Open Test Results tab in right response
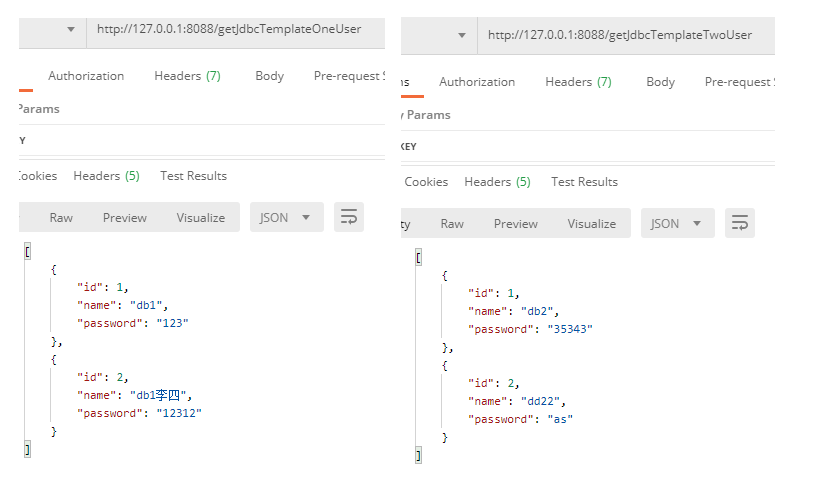 (x=584, y=182)
